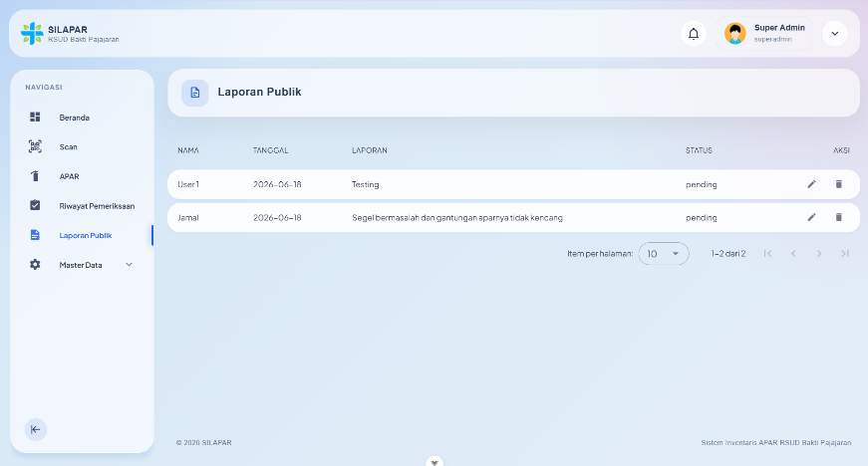This screenshot has height=466, width=868.
Task: Open Master Data in the navigation
Action: click(82, 264)
